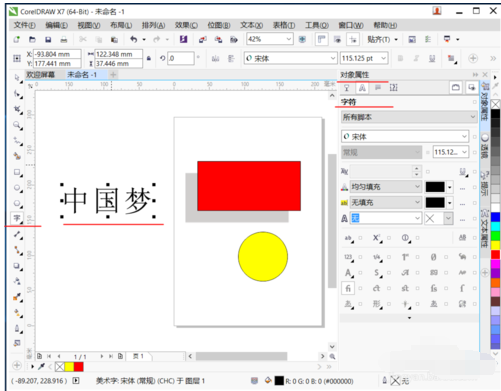Viewport: 501px width, 391px height.
Task: Go to next page arrow
Action: pyautogui.click(x=102, y=356)
